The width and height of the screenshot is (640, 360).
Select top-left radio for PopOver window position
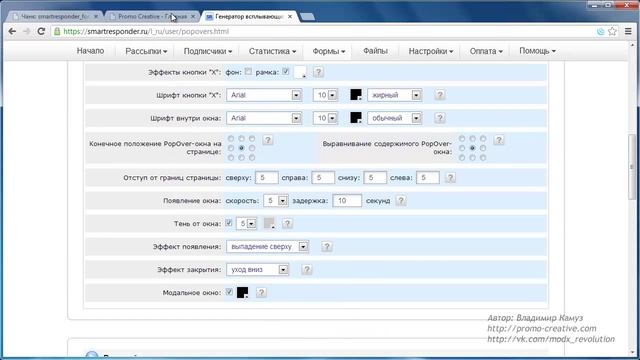click(x=231, y=139)
